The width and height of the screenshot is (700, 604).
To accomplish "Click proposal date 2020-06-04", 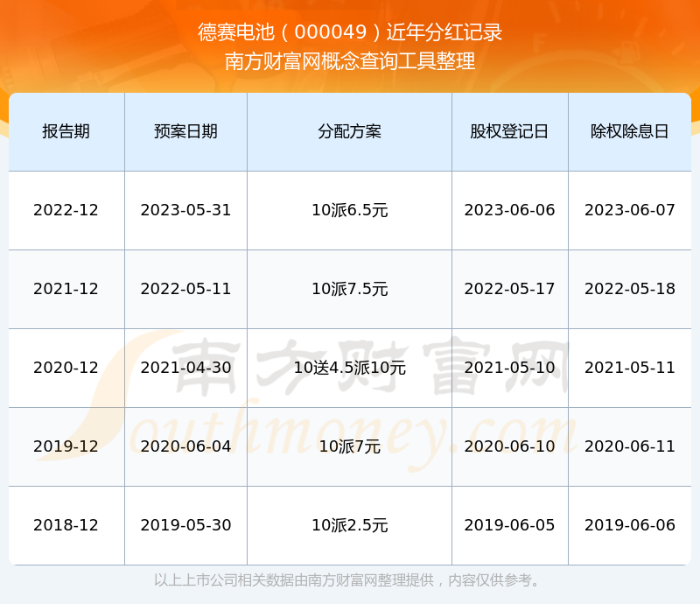I will [x=185, y=446].
